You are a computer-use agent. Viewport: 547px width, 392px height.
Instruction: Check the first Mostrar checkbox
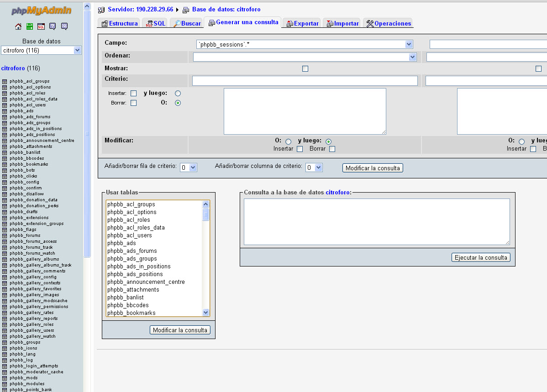click(x=305, y=69)
